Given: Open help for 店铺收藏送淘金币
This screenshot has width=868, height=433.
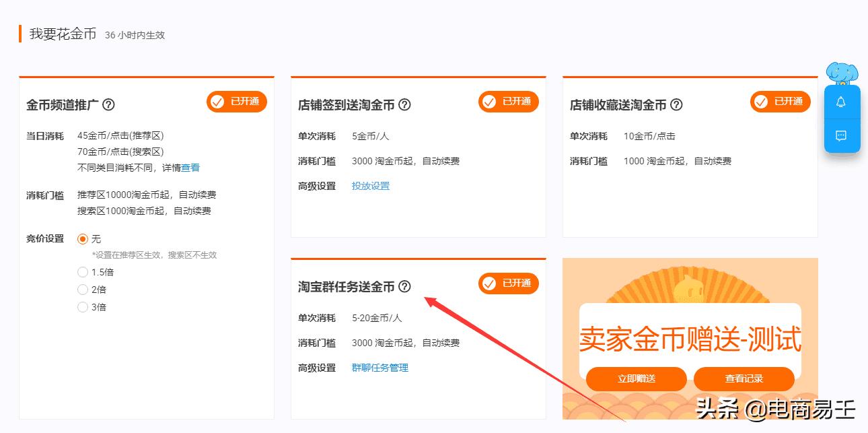Looking at the screenshot, I should coord(675,104).
